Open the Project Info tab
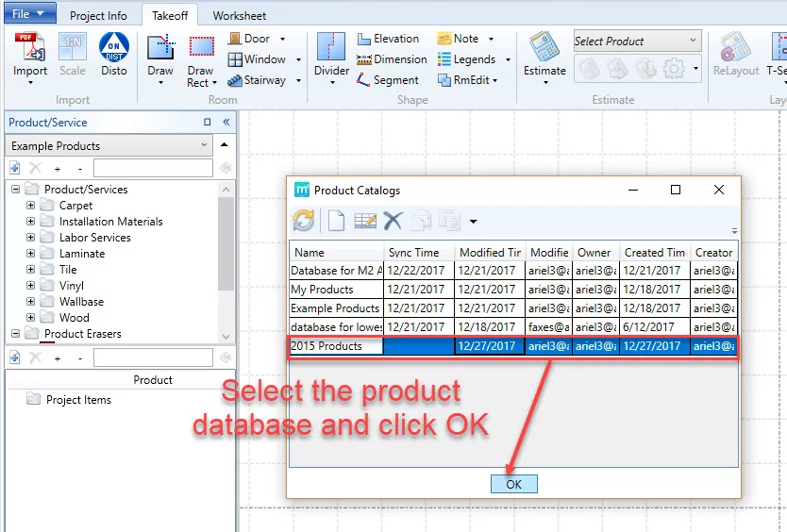This screenshot has height=532, width=787. [98, 16]
